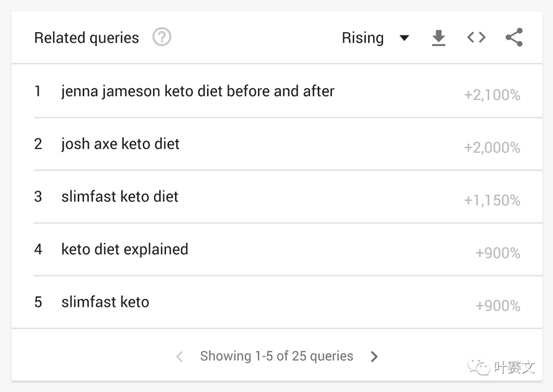Expand the Rising dropdown arrow

tap(404, 38)
